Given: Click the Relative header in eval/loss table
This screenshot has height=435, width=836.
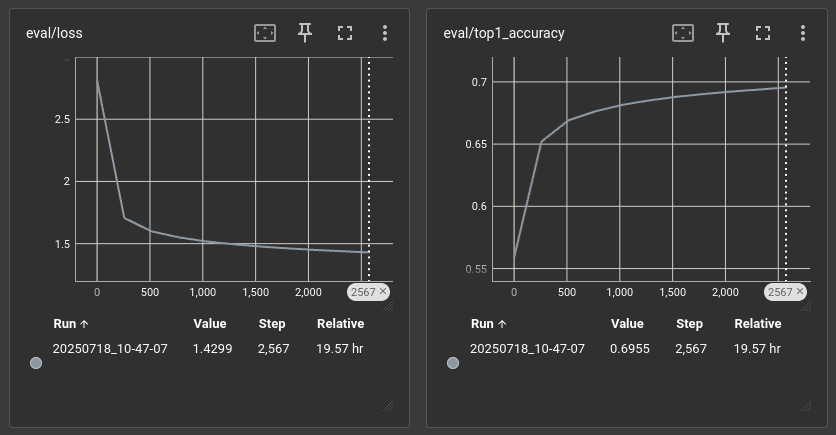Looking at the screenshot, I should coord(341,324).
